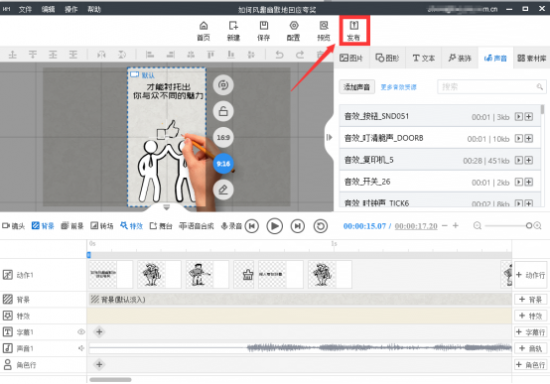The height and width of the screenshot is (384, 550).
Task: Switch to the 文本 text tab
Action: 423,58
